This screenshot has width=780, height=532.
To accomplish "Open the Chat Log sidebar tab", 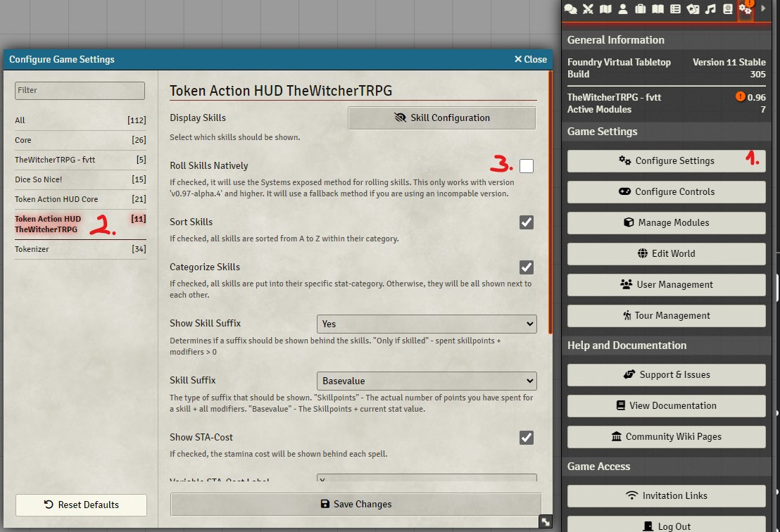I will (572, 9).
